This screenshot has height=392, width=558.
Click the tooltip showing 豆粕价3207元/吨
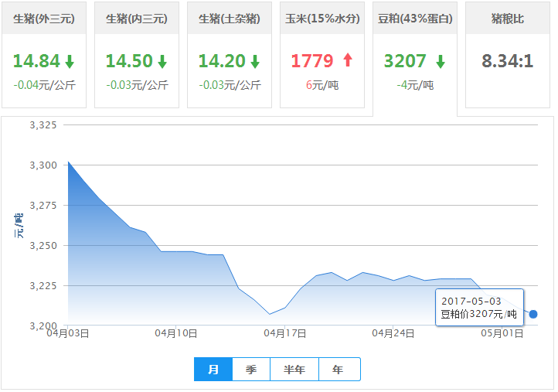pos(479,307)
